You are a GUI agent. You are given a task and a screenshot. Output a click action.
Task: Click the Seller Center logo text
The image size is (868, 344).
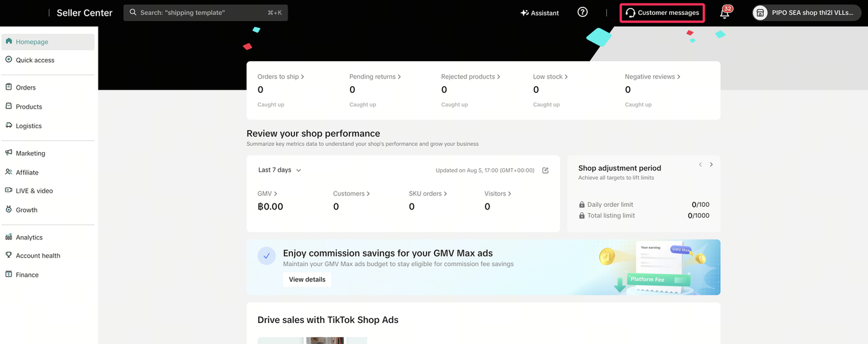(x=84, y=13)
